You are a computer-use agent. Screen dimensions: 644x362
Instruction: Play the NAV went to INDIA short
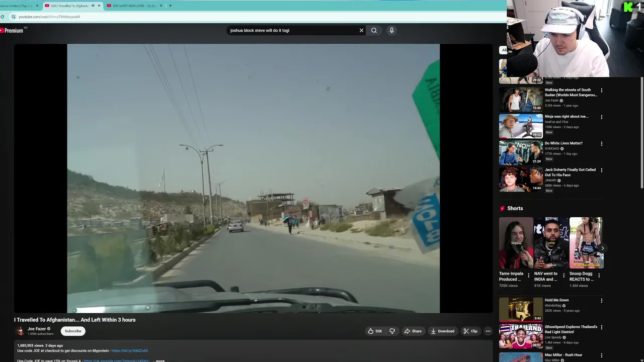[551, 243]
